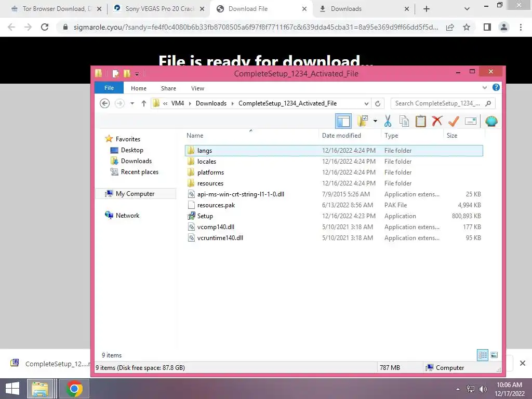Refresh the Explorer folder view
The width and height of the screenshot is (532, 399).
(378, 103)
